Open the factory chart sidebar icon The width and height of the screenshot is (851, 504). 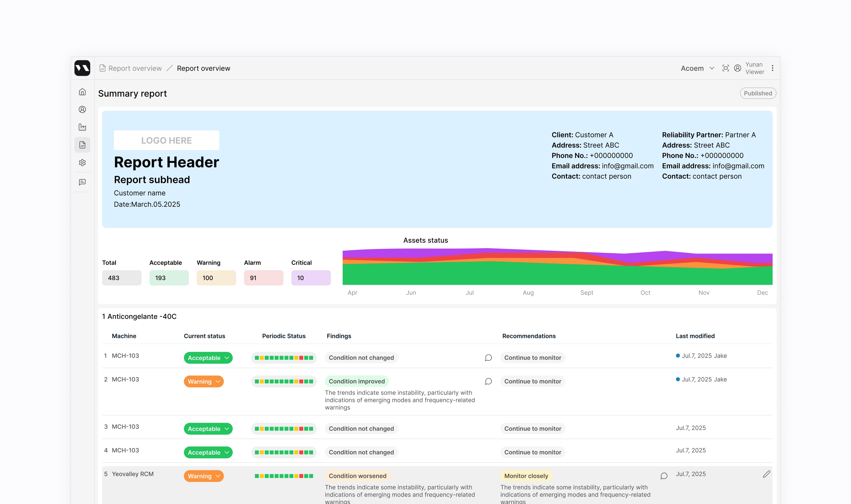point(82,127)
